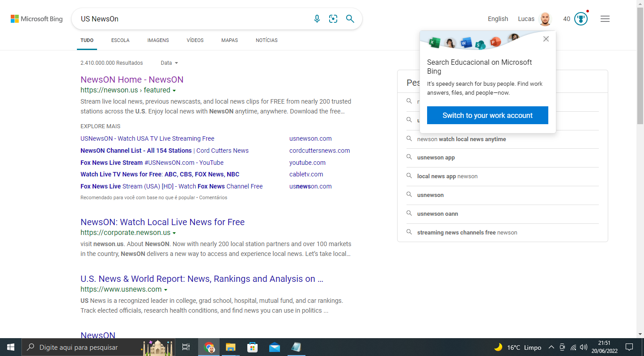Open 'NewsON Channel List - All 154 Stations' link
This screenshot has width=644, height=356.
click(165, 151)
